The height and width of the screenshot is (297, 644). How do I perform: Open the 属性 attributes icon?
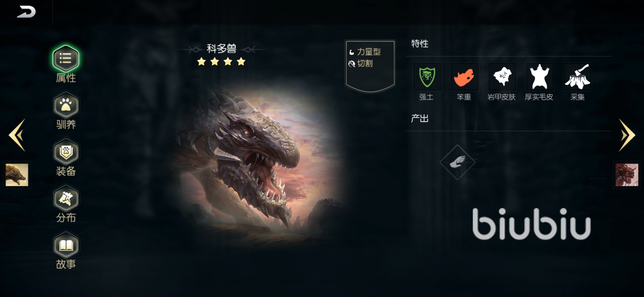[x=66, y=59]
